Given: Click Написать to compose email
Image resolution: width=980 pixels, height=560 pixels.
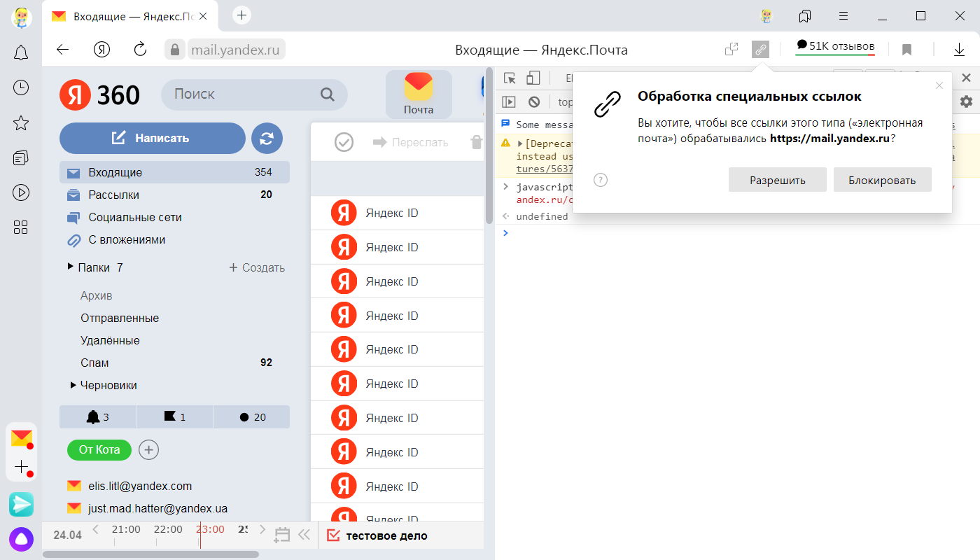Looking at the screenshot, I should (x=153, y=138).
